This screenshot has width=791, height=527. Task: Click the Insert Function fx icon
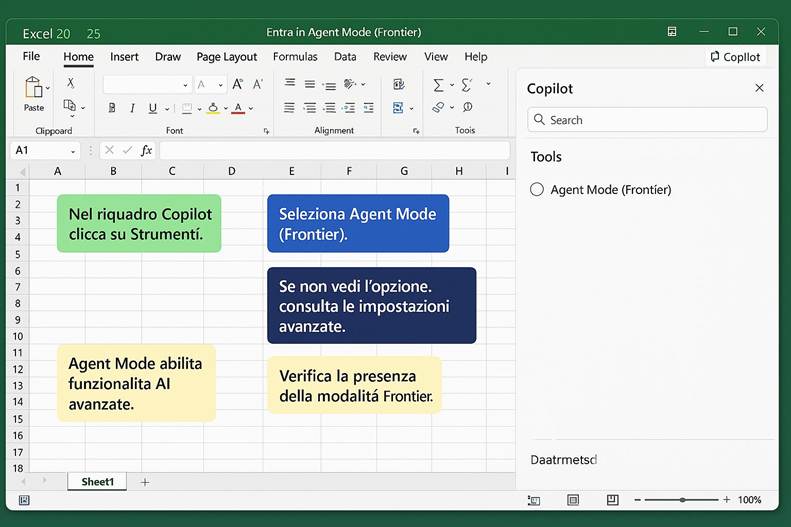tap(147, 150)
